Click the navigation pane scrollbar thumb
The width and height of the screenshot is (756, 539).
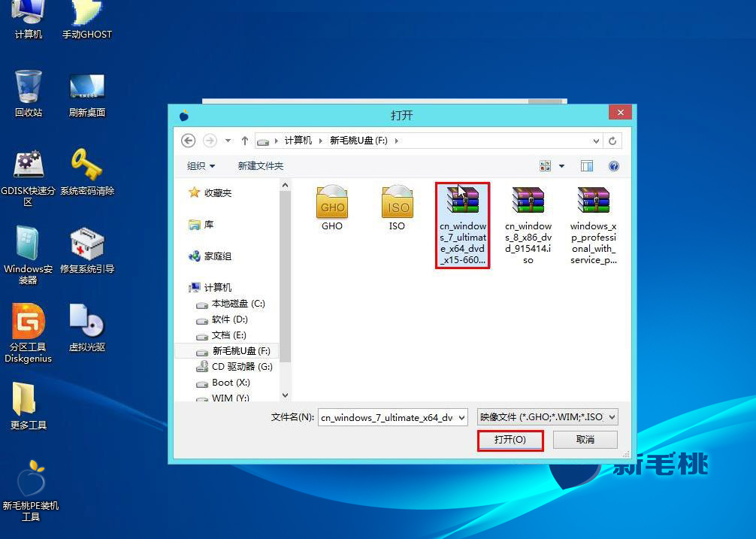click(285, 276)
